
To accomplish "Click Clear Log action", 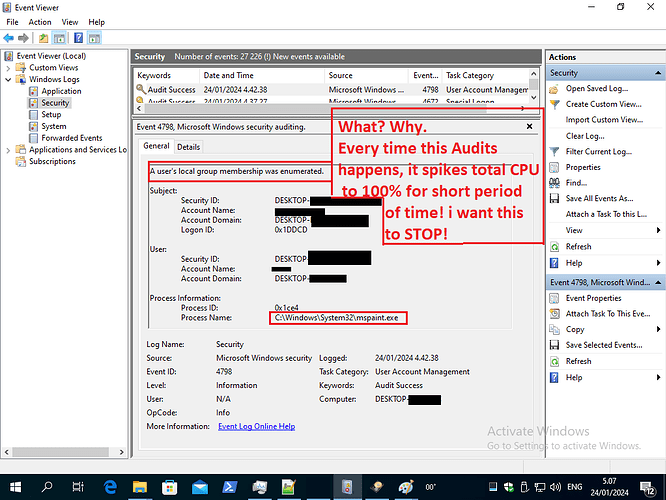I will tap(585, 136).
